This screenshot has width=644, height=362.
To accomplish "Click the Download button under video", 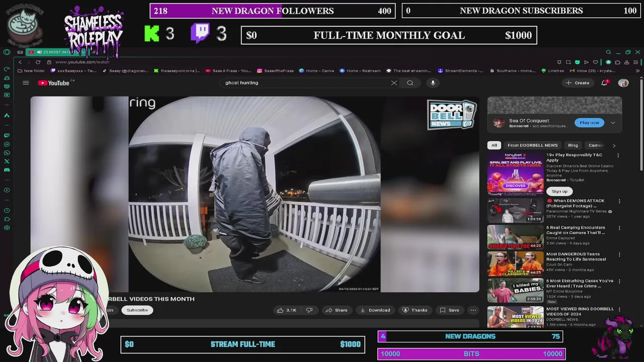I will [x=375, y=310].
